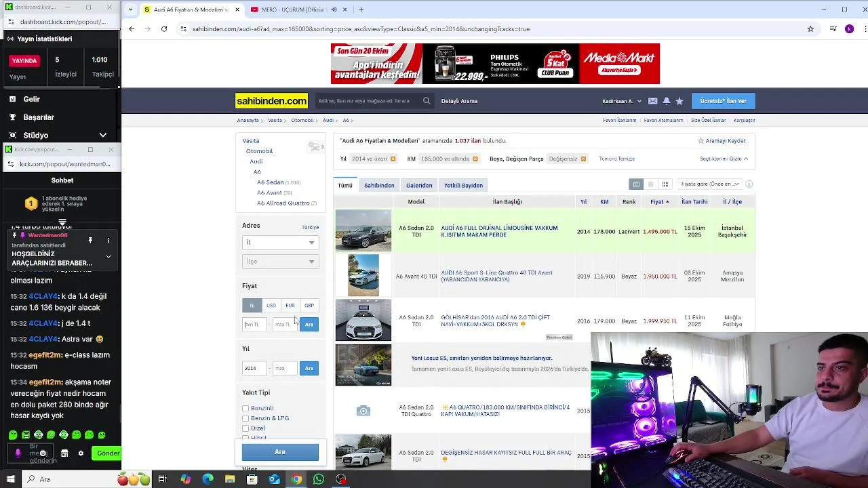
Task: Open the Detaylı Arama link
Action: coord(459,101)
